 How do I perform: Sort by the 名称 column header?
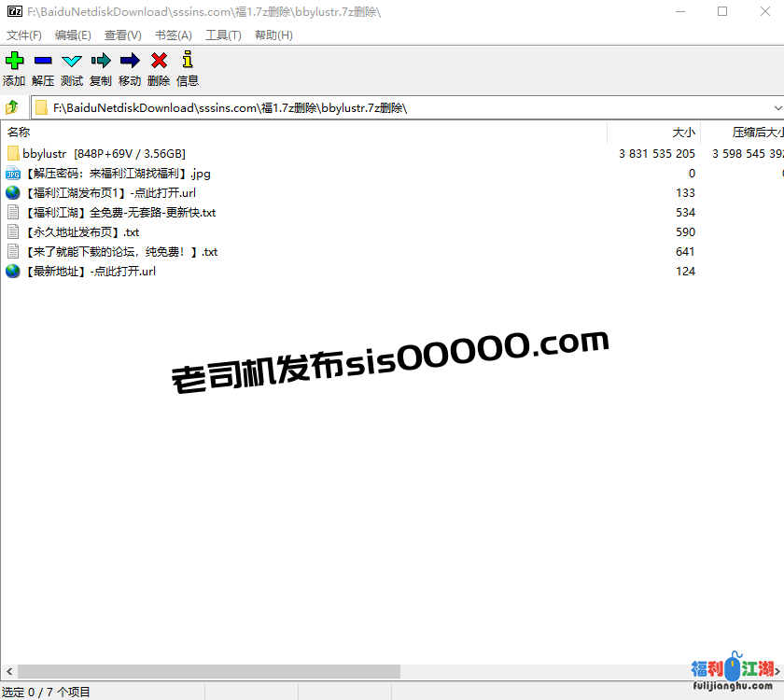tap(20, 133)
